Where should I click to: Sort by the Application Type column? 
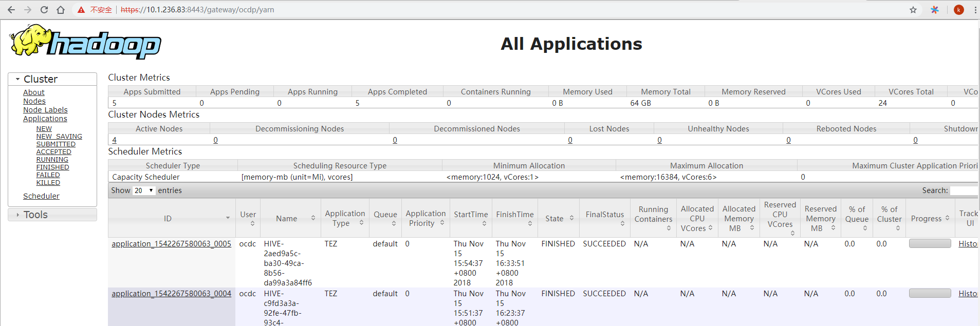(361, 223)
